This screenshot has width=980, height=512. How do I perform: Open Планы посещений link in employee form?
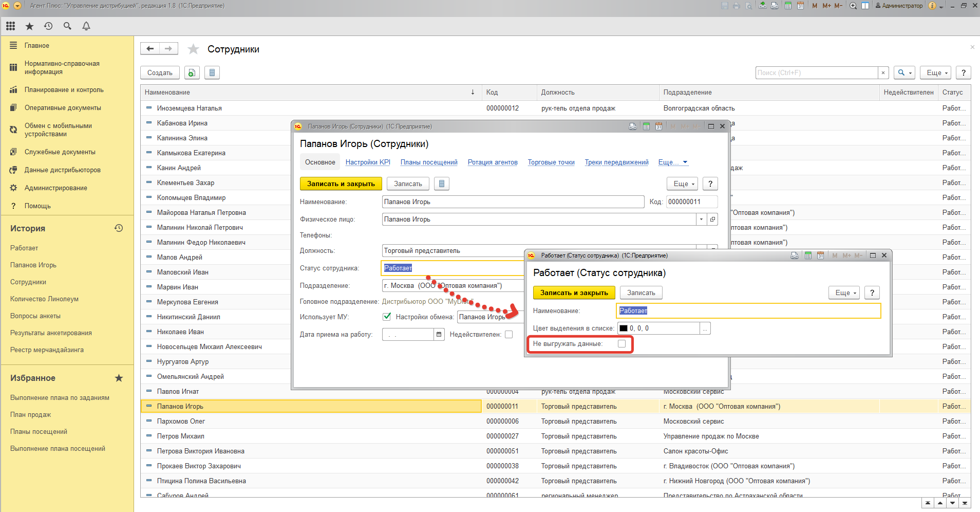[429, 162]
